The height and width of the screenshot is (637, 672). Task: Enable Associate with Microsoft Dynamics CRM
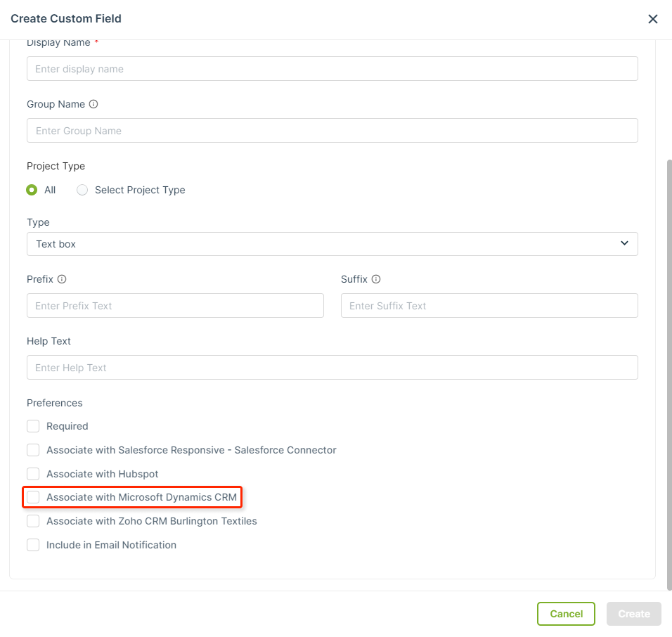pos(32,497)
